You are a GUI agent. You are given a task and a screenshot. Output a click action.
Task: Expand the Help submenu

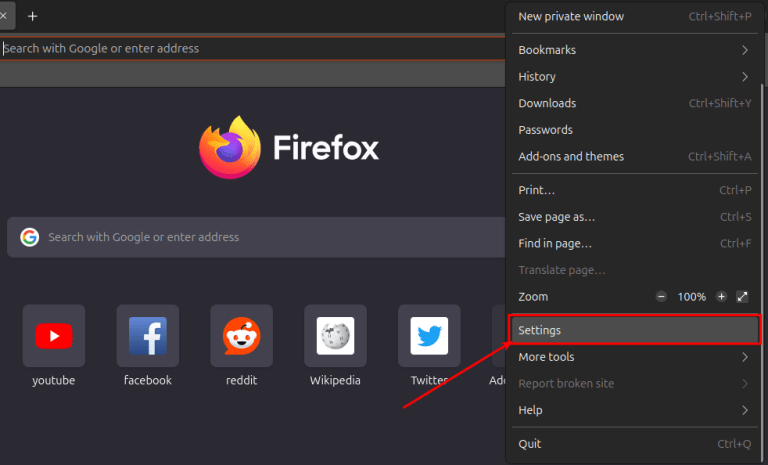pos(634,410)
